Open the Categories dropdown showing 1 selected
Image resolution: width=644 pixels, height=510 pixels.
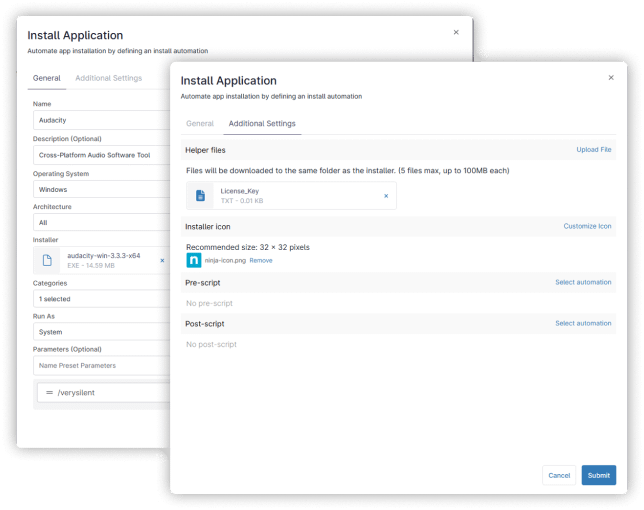[101, 299]
